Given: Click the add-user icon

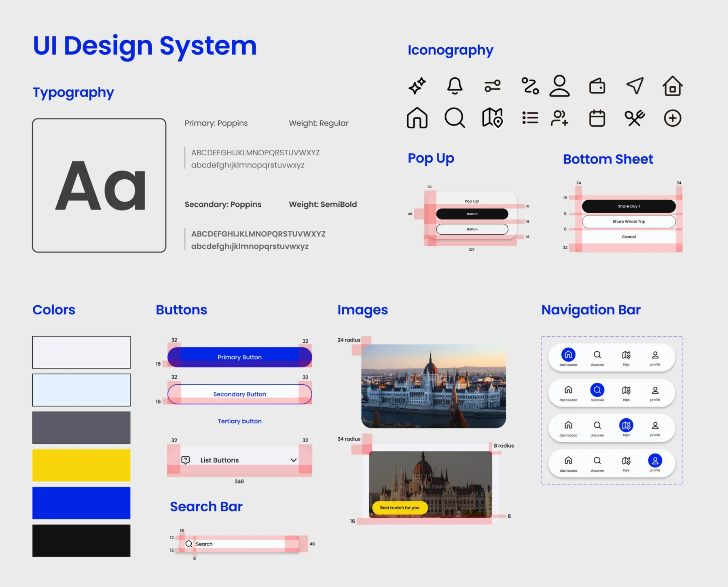Looking at the screenshot, I should [x=559, y=118].
